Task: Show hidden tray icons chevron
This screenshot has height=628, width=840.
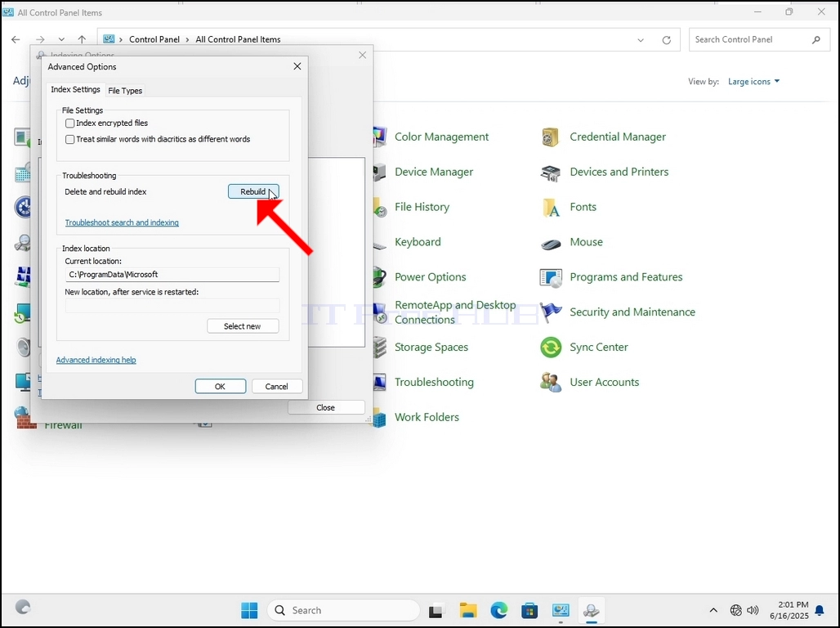Action: click(713, 610)
